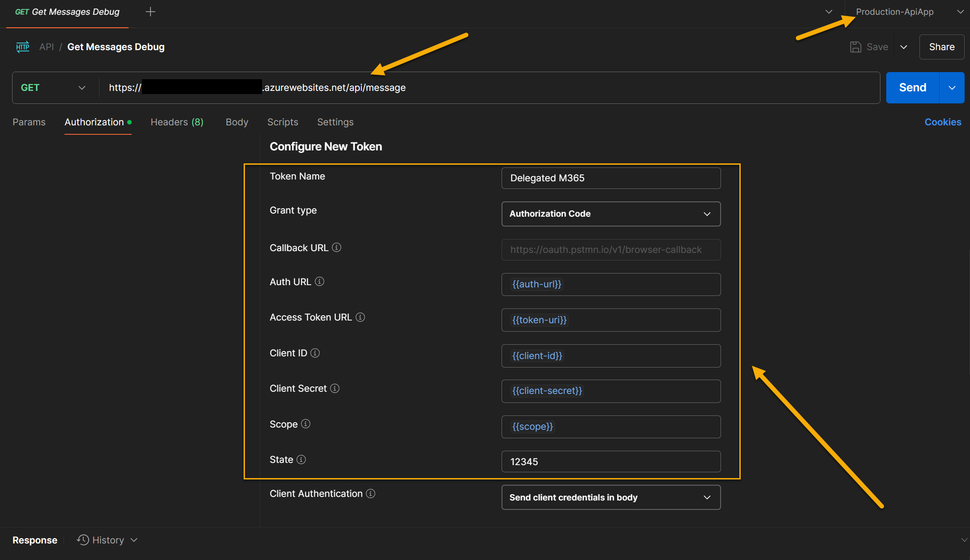Click the info icon beside Auth URL

point(319,282)
